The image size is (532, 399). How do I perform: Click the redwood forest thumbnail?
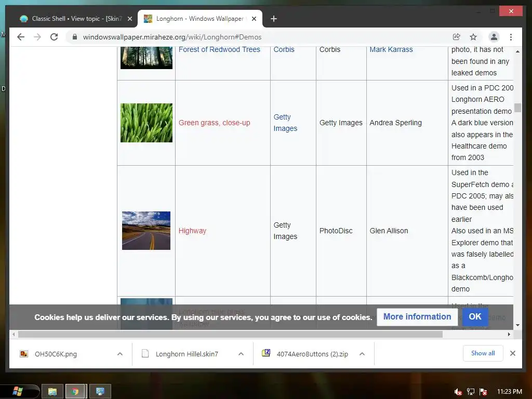[146, 58]
